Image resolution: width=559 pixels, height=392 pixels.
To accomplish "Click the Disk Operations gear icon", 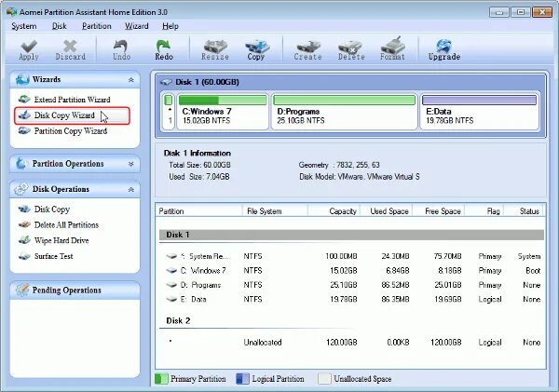I will click(x=21, y=188).
